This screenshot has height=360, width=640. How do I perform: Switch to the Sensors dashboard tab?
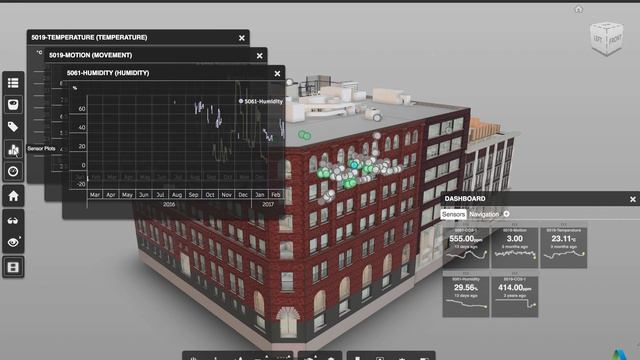453,214
